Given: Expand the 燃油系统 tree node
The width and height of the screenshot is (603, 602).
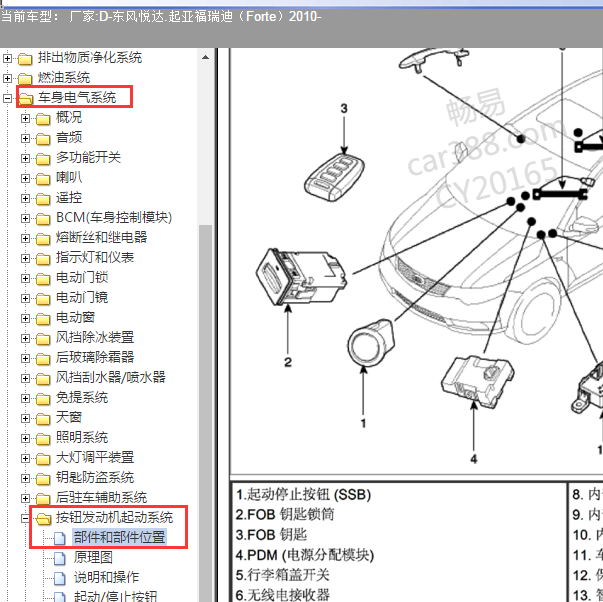Looking at the screenshot, I should (x=7, y=78).
